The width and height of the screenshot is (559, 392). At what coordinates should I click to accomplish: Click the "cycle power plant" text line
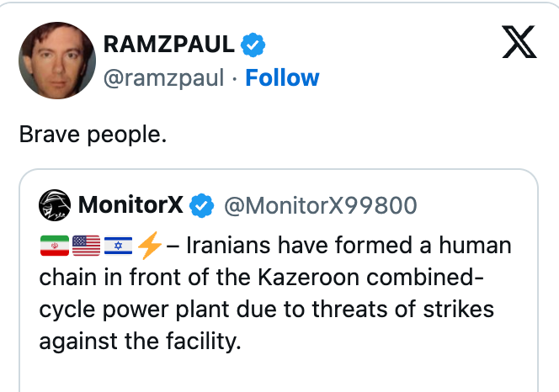pyautogui.click(x=152, y=310)
